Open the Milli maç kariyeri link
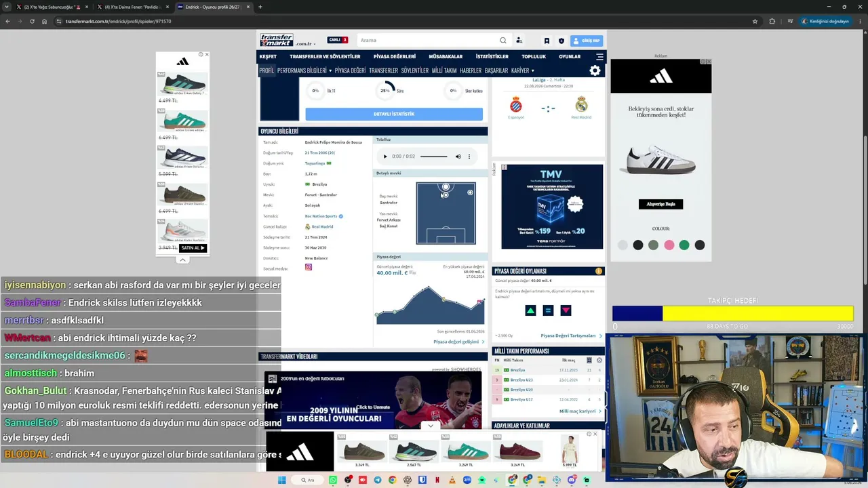 click(x=580, y=411)
